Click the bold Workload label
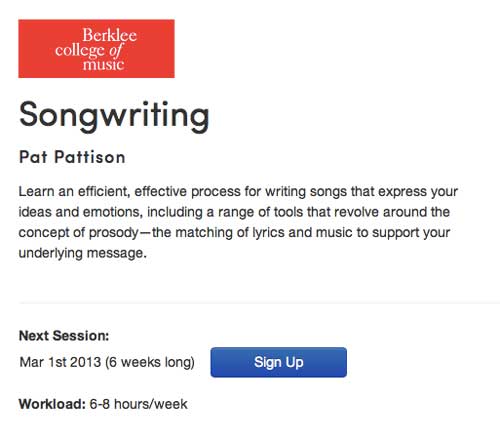This screenshot has height=440, width=500. 52,404
